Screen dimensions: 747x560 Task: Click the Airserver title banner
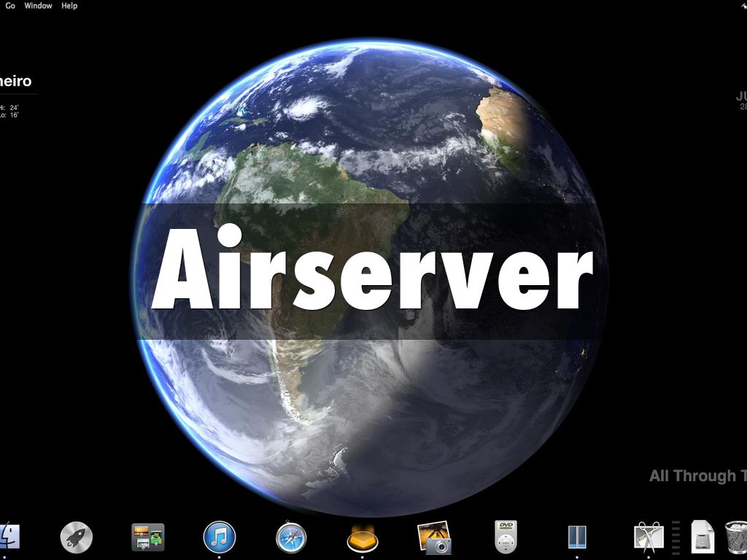coord(372,271)
